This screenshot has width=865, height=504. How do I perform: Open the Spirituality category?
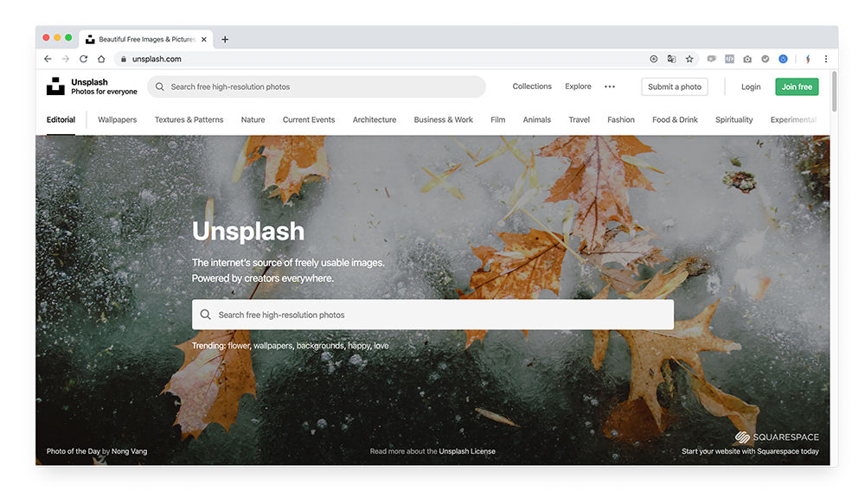tap(734, 119)
